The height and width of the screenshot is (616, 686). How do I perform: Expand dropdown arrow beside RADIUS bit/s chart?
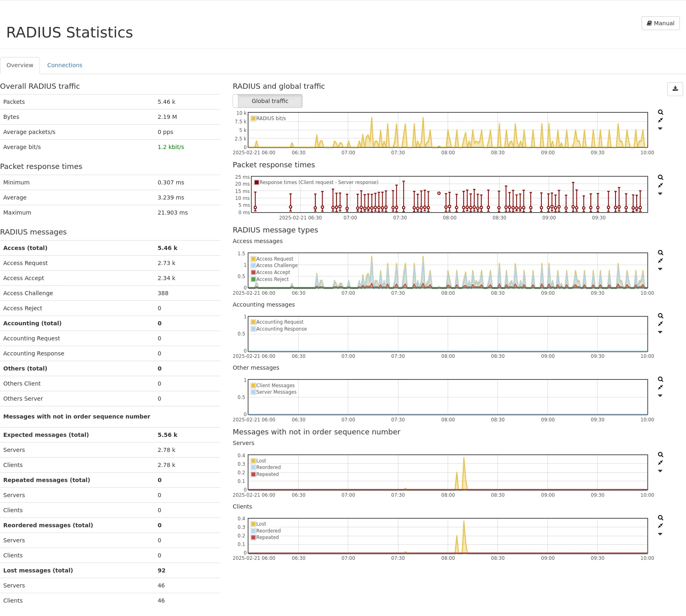(x=660, y=129)
